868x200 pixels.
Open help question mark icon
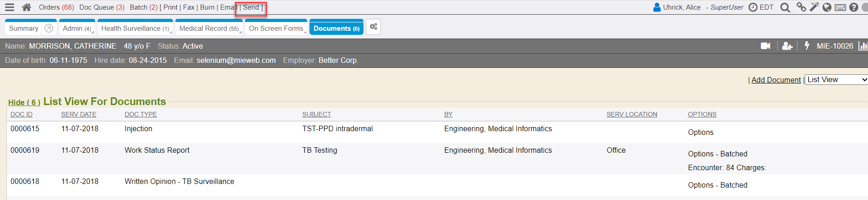pyautogui.click(x=854, y=7)
